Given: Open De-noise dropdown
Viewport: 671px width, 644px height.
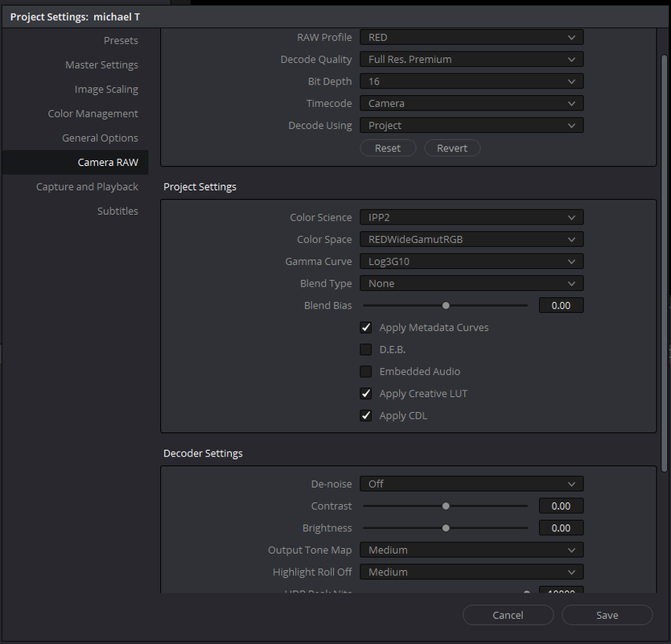Looking at the screenshot, I should [471, 484].
